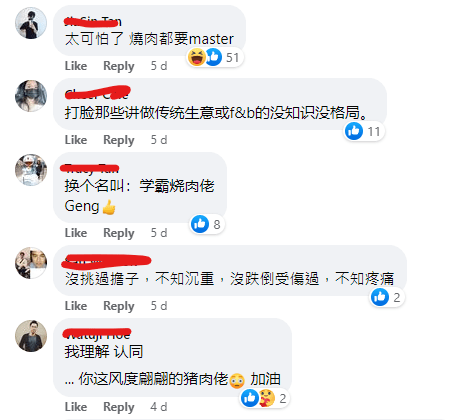Like the 沒挑過擔子 comment
Viewport: 452px width, 420px height.
pyautogui.click(x=76, y=306)
